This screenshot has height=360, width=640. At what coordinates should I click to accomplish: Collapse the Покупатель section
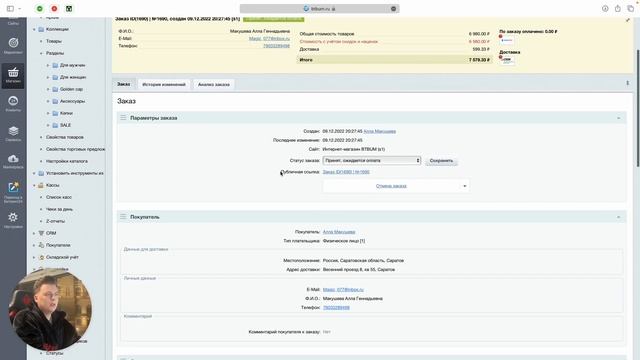[x=618, y=217]
